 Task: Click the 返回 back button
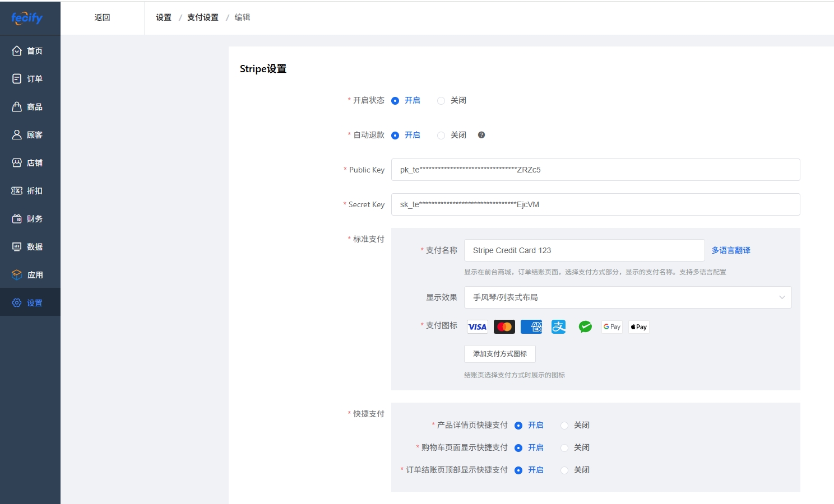coord(102,17)
